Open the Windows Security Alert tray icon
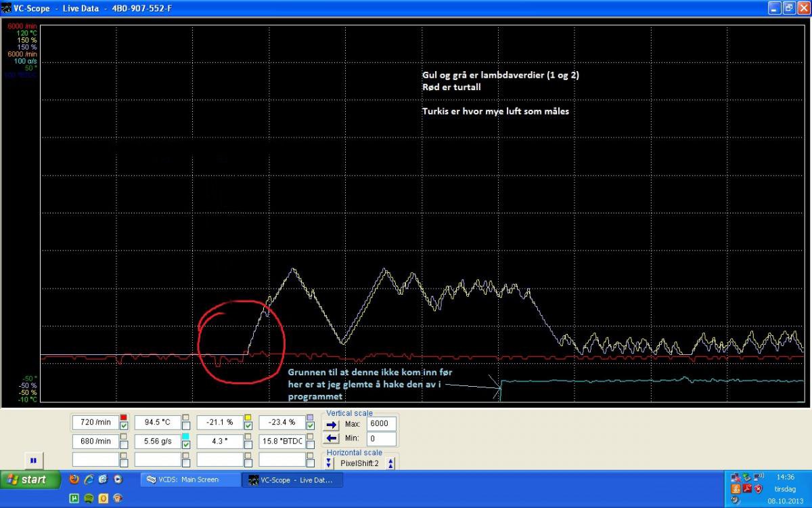Screen dimensions: 812x508 [x=759, y=488]
